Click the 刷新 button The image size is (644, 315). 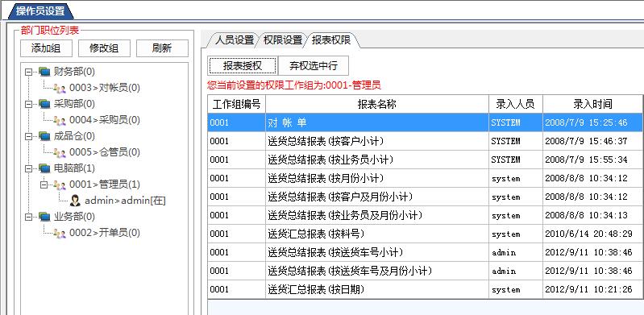tap(162, 48)
